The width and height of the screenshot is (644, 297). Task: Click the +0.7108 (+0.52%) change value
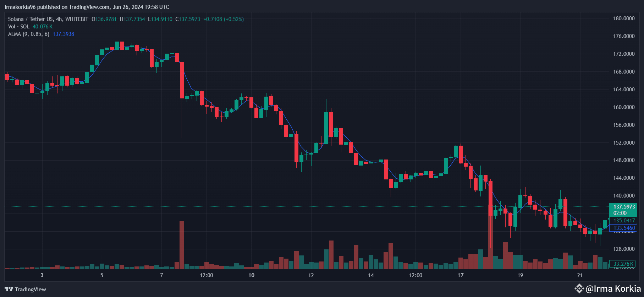coord(224,19)
